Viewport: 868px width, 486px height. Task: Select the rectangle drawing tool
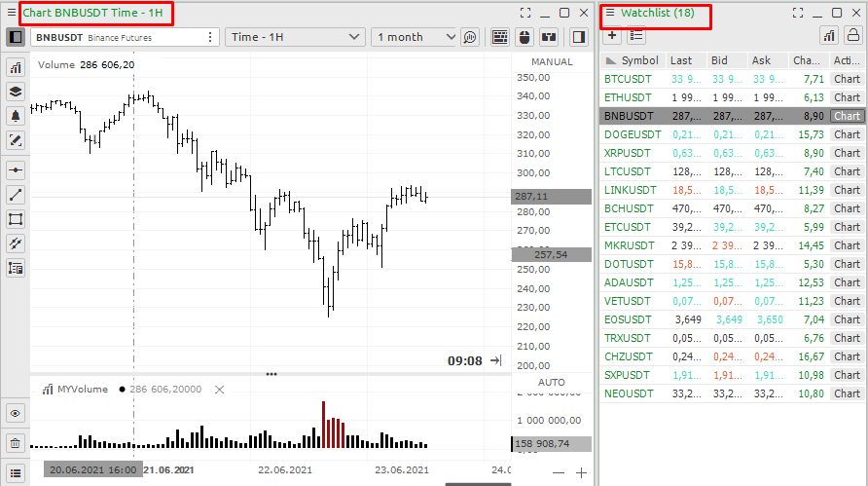point(16,219)
